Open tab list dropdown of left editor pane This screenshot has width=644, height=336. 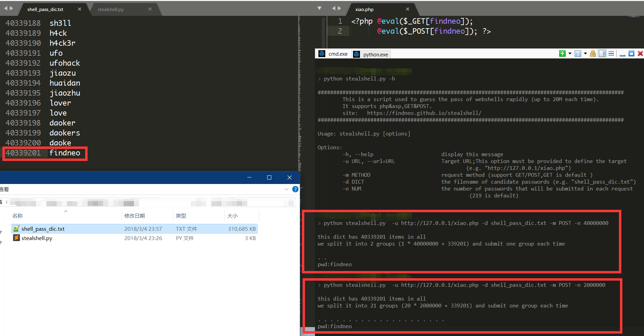(x=319, y=8)
